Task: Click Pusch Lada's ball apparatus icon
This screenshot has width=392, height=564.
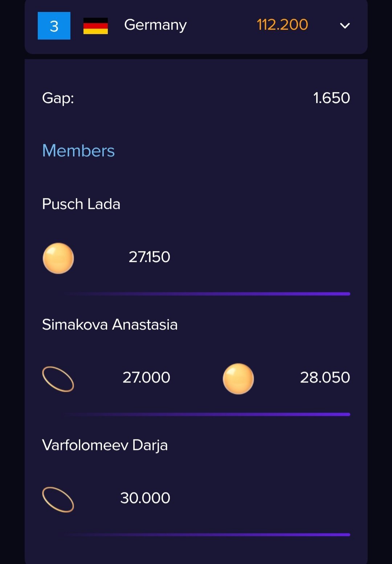Action: 58,258
